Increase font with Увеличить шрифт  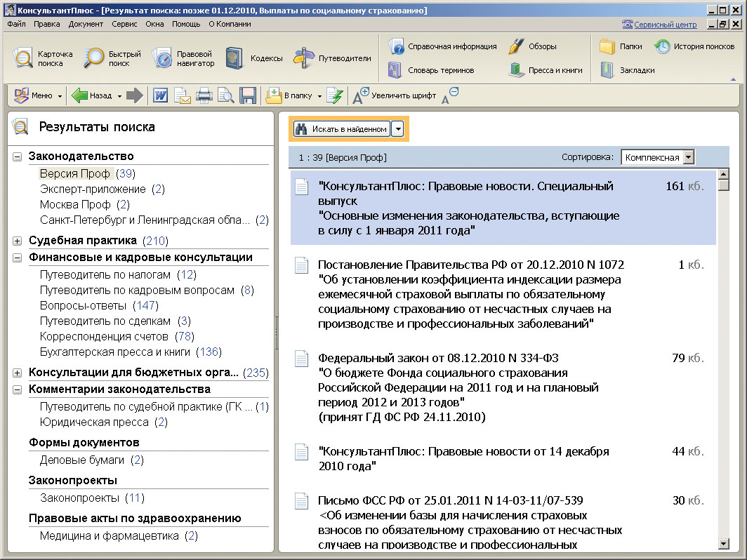pyautogui.click(x=394, y=95)
